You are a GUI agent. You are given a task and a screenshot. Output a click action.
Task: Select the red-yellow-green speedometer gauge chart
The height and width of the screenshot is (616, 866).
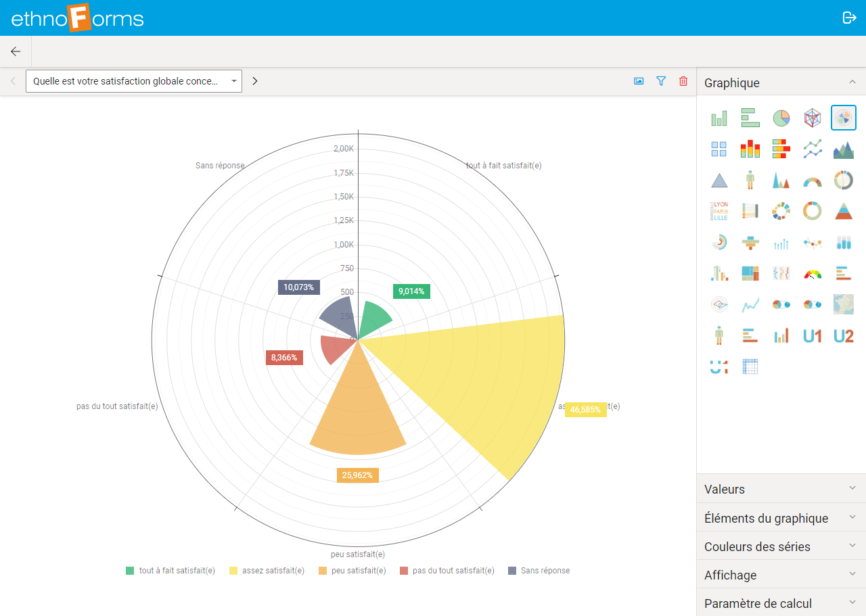tap(813, 273)
